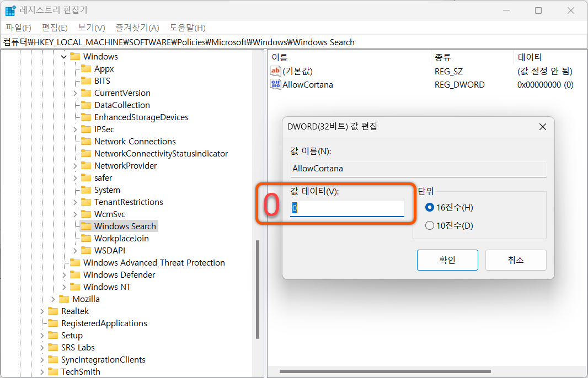Expand the TechSmith key
Viewport: 588px width, 378px height.
tap(42, 372)
